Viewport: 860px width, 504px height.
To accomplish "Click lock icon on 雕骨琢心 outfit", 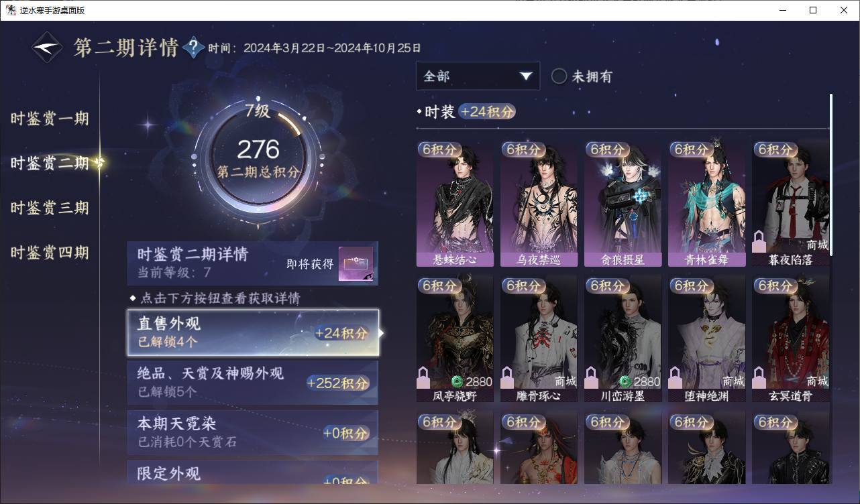I will pos(508,378).
